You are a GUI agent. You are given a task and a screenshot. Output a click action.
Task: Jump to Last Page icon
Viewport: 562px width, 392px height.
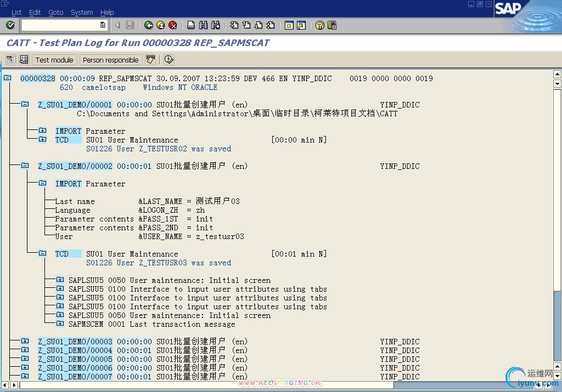click(x=271, y=25)
